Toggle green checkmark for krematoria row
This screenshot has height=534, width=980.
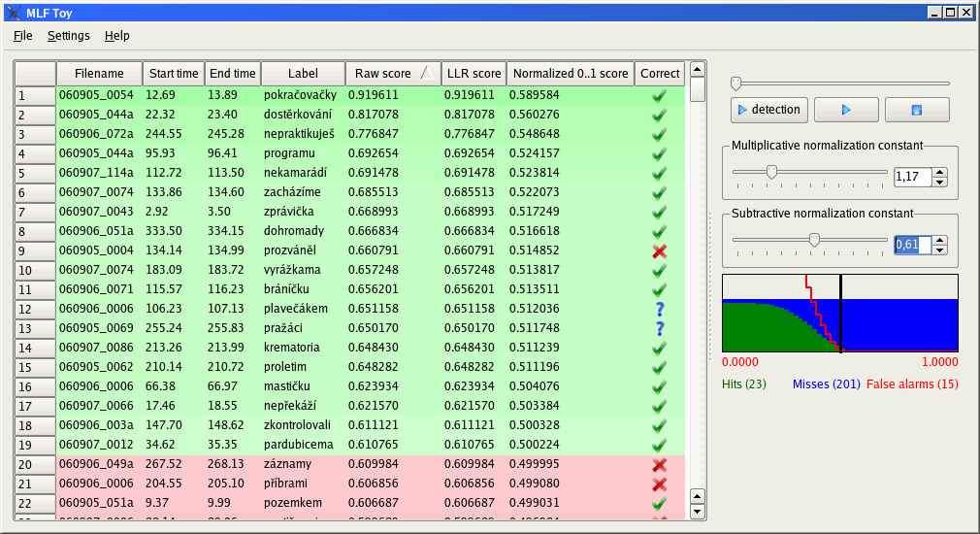click(659, 349)
